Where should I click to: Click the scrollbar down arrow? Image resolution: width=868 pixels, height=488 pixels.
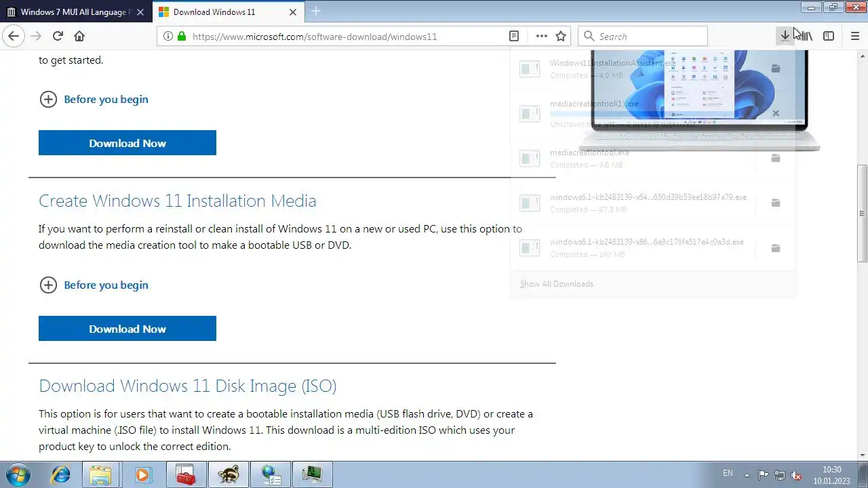coord(862,455)
